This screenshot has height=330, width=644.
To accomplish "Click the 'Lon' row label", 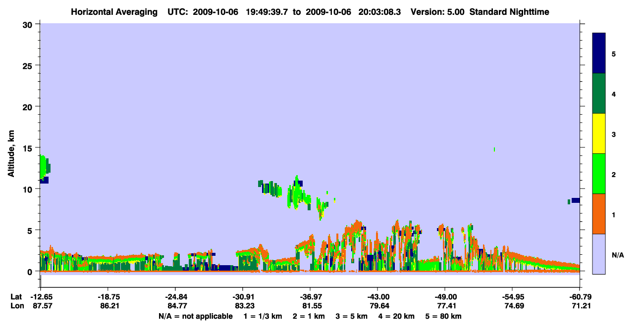I will pos(17,306).
